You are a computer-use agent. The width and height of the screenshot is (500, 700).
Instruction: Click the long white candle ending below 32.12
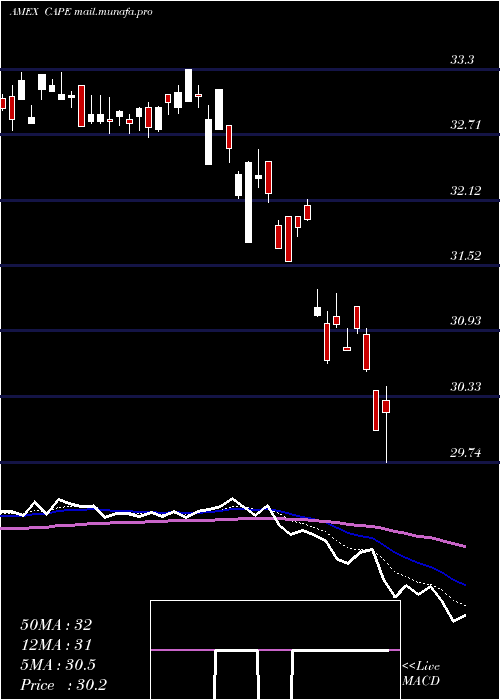248,202
